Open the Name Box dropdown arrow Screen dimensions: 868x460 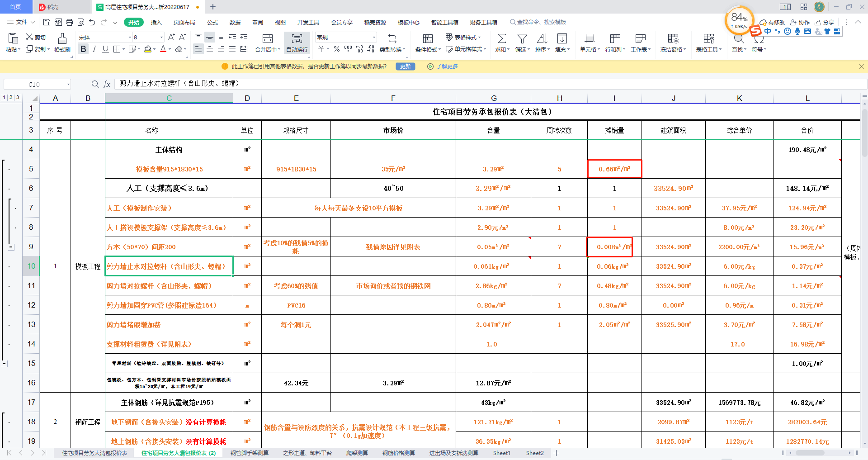[68, 84]
